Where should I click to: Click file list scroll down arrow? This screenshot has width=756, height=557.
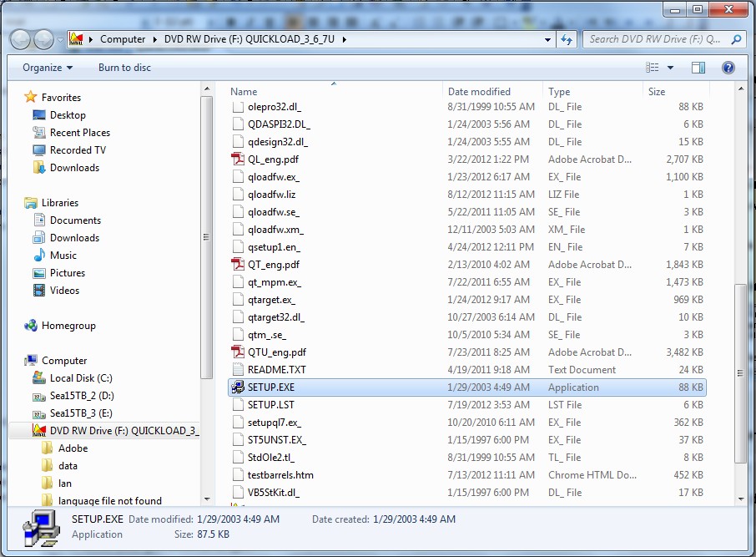[741, 499]
